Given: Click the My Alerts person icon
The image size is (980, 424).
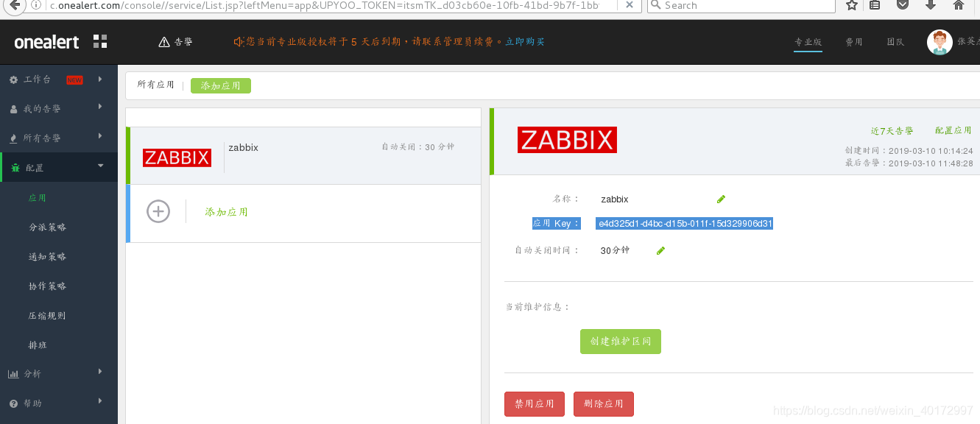Looking at the screenshot, I should [14, 109].
